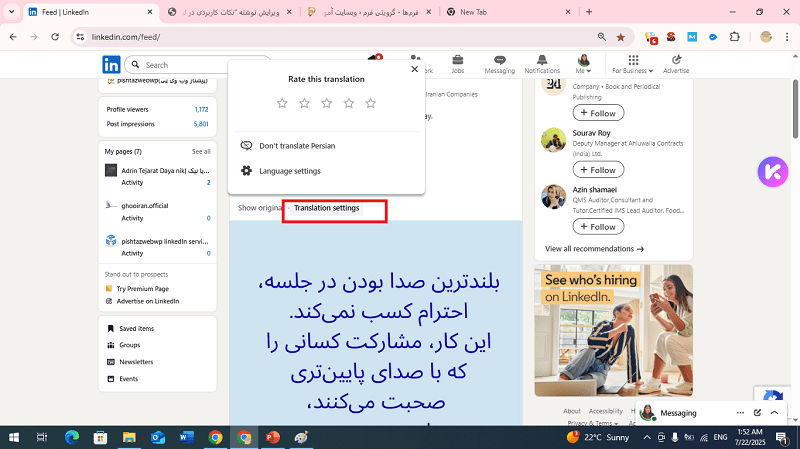Open About footer link

point(572,411)
